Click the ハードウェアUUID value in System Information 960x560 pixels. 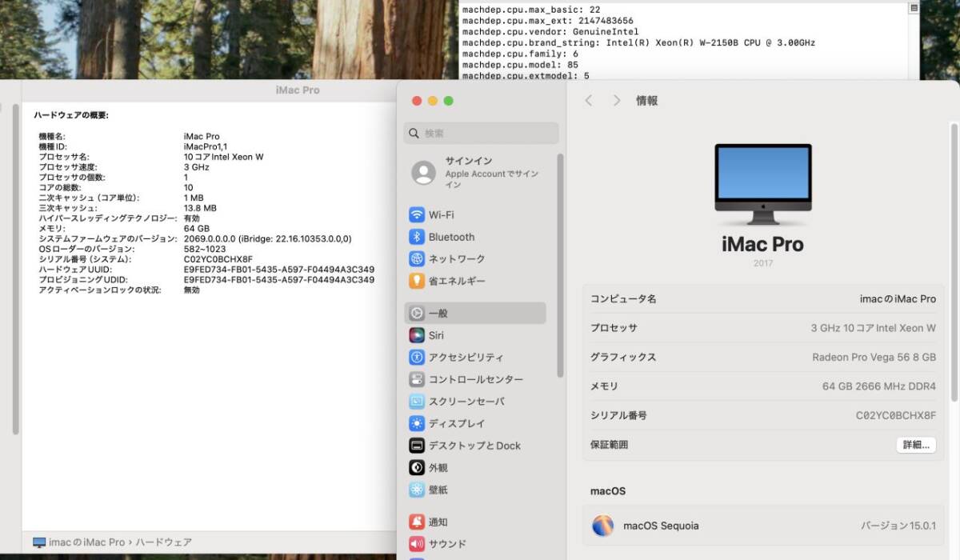coord(279,270)
